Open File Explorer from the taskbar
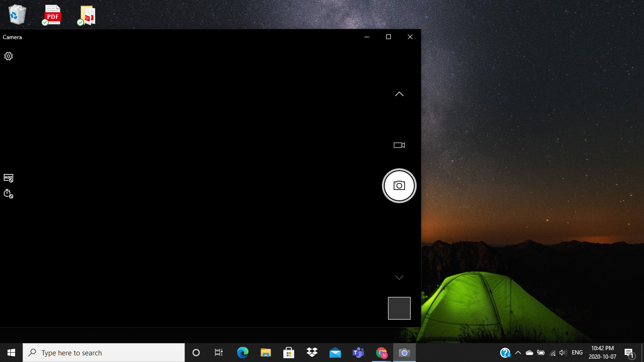This screenshot has height=362, width=644. pos(265,352)
